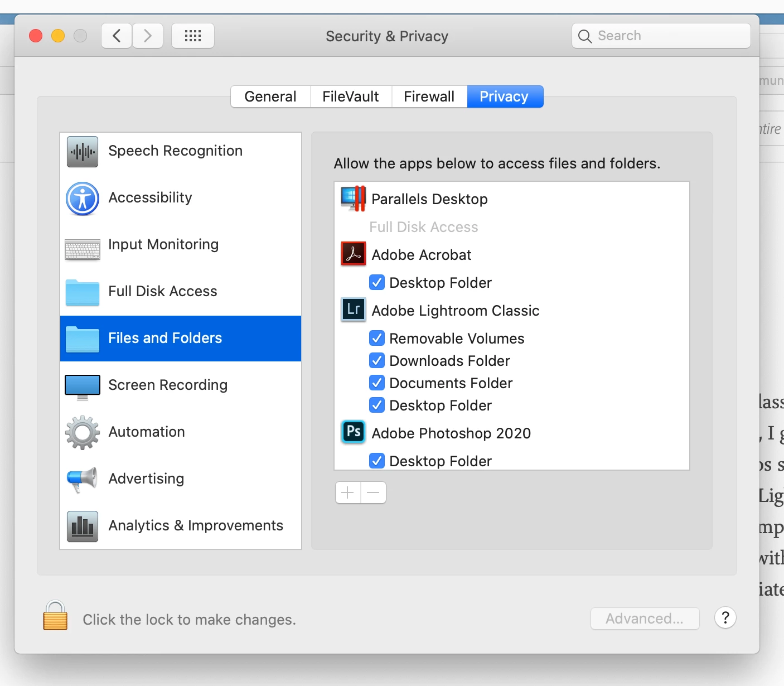
Task: Switch to the General tab
Action: pyautogui.click(x=270, y=96)
